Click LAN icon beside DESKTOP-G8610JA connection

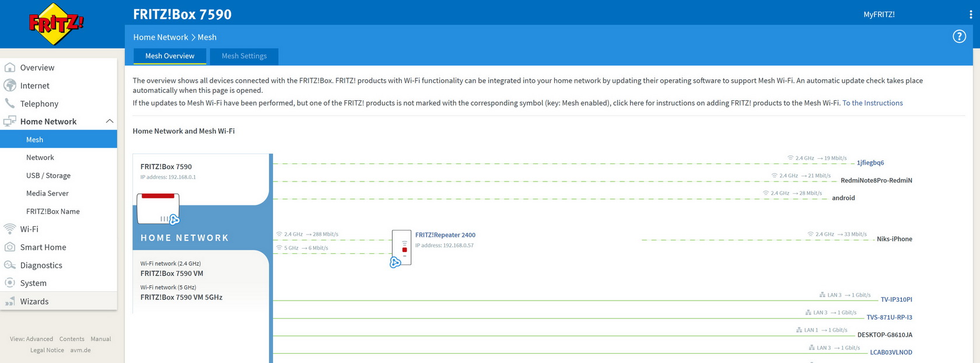tap(799, 330)
